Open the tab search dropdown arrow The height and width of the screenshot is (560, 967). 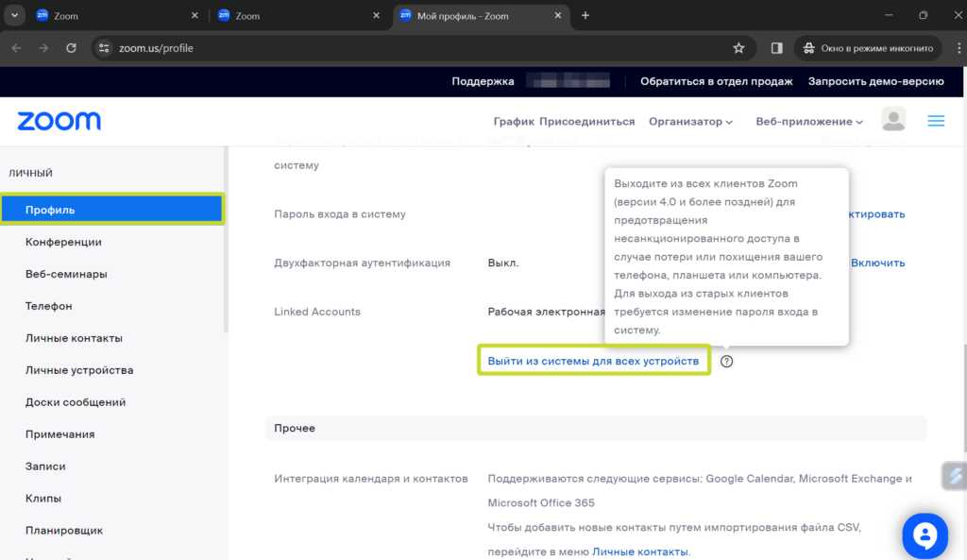pyautogui.click(x=14, y=15)
